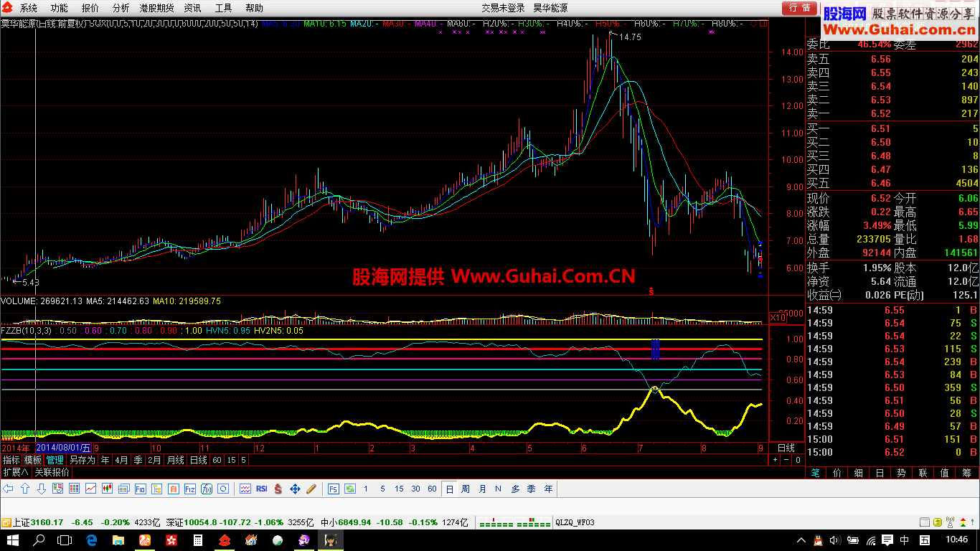Click the 2014/08/01 date label
980x551 pixels.
(x=64, y=448)
